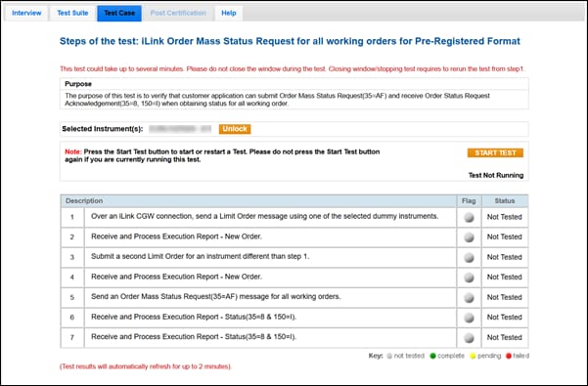Click the 'Selected Instrument(s):' label
Screen dimensions: 588x386
pos(103,129)
